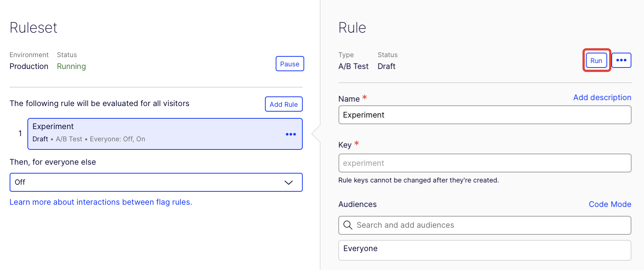Click the Add Rule button
Viewport: 644px width, 270px height.
coord(284,104)
